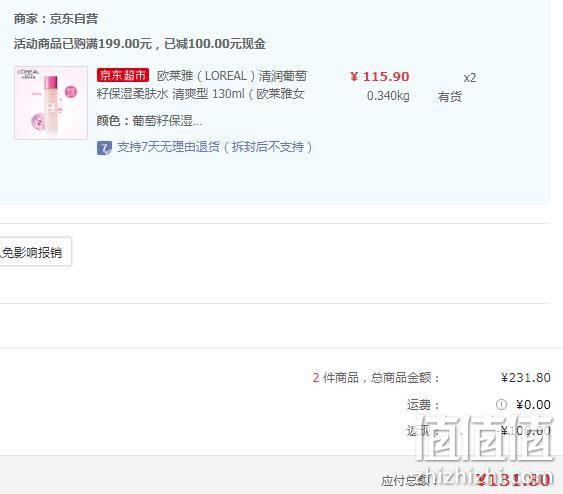Click the x2 quantity indicator
The height and width of the screenshot is (494, 563).
point(470,78)
